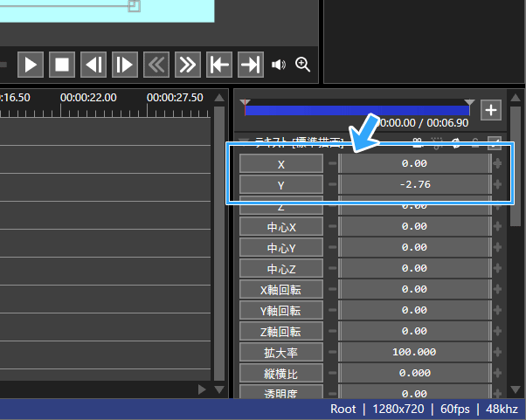Viewport: 526px width, 420px height.
Task: Open the 中心Y animation type button
Action: pyautogui.click(x=281, y=247)
